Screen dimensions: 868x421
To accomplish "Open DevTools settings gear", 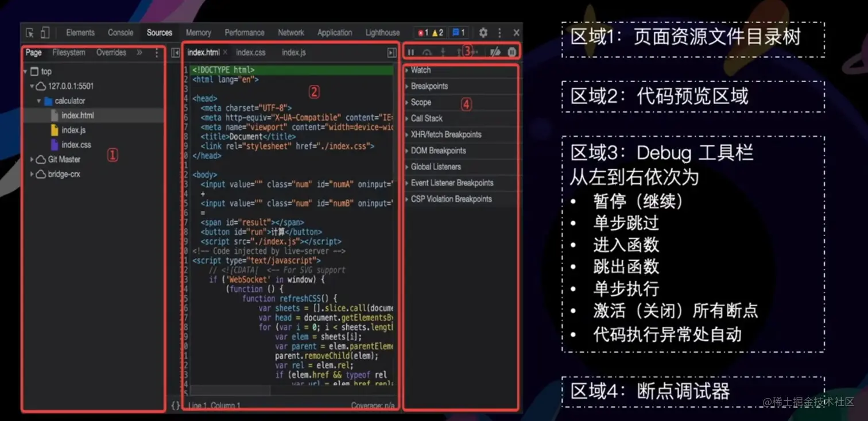I will coord(483,33).
